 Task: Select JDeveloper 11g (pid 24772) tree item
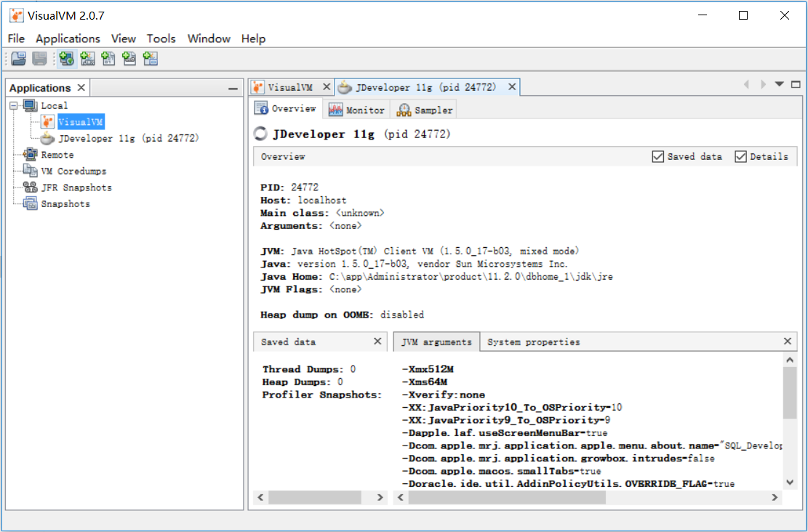(129, 139)
